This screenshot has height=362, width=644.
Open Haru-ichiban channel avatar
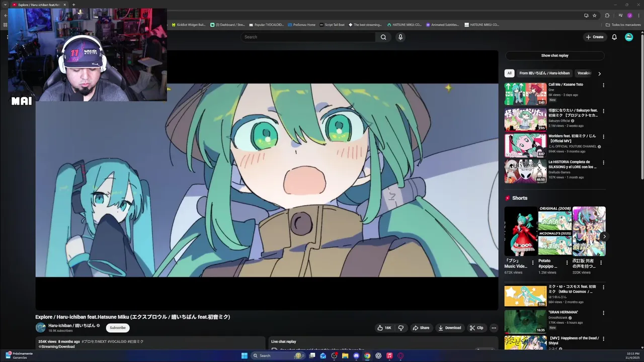coord(41,328)
